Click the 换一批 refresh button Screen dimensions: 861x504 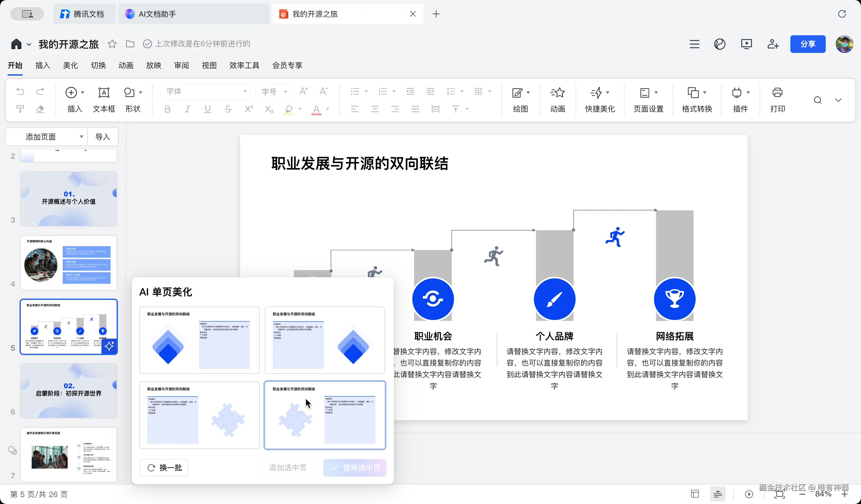tap(164, 467)
